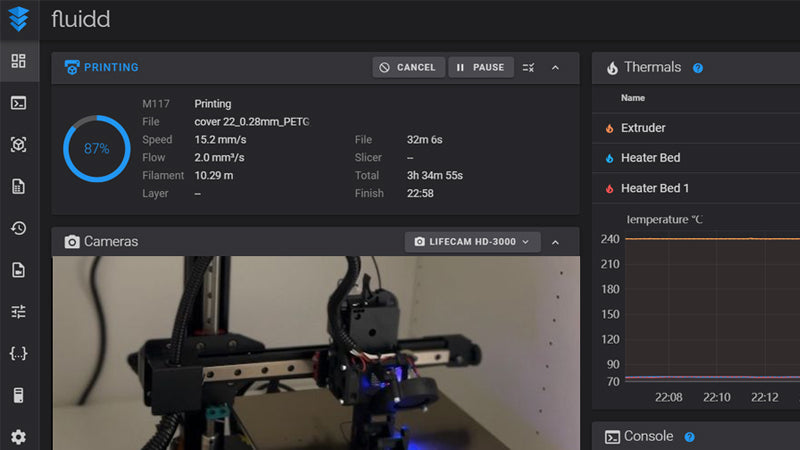Image resolution: width=800 pixels, height=450 pixels.
Task: Click the fluidd logo icon
Action: pos(18,19)
